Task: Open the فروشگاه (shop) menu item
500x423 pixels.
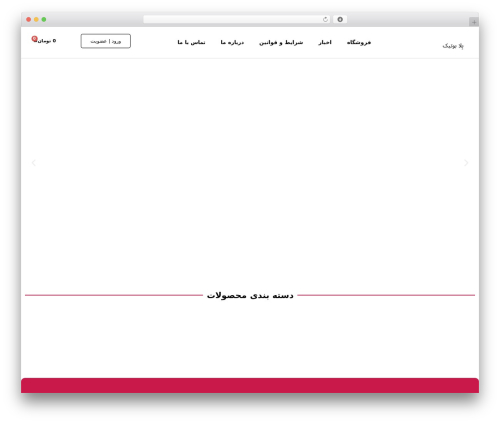Action: [x=359, y=42]
